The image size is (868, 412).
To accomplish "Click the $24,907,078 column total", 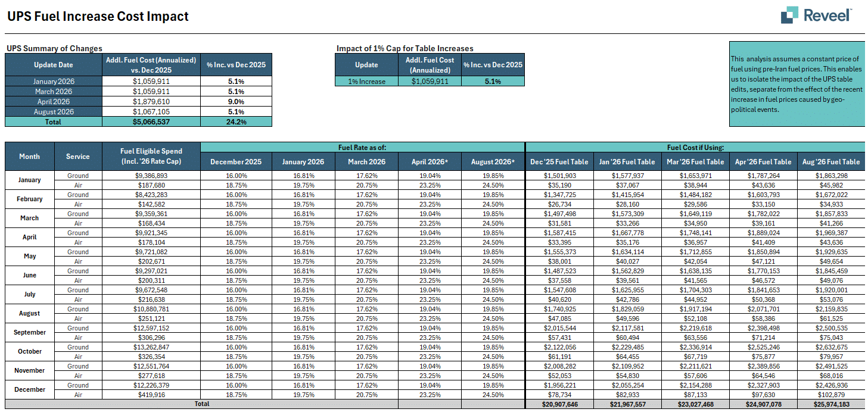I will click(x=763, y=404).
